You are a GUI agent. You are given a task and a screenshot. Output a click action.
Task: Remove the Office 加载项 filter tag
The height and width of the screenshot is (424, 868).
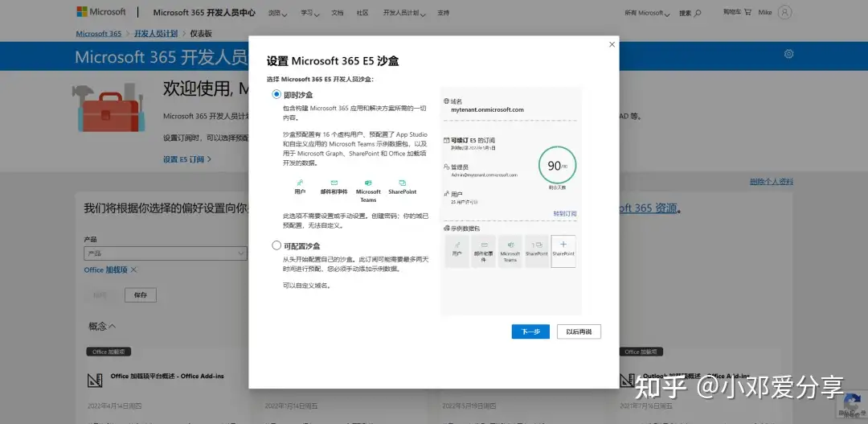pos(133,270)
